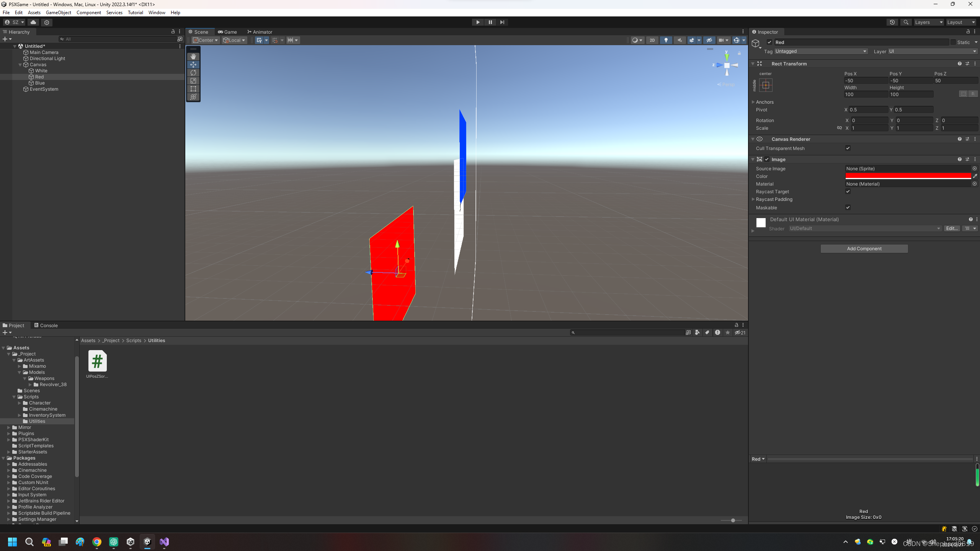Uncheck Cull Transparent Mesh in Canvas Renderer
Viewport: 980px width, 551px height.
click(848, 148)
